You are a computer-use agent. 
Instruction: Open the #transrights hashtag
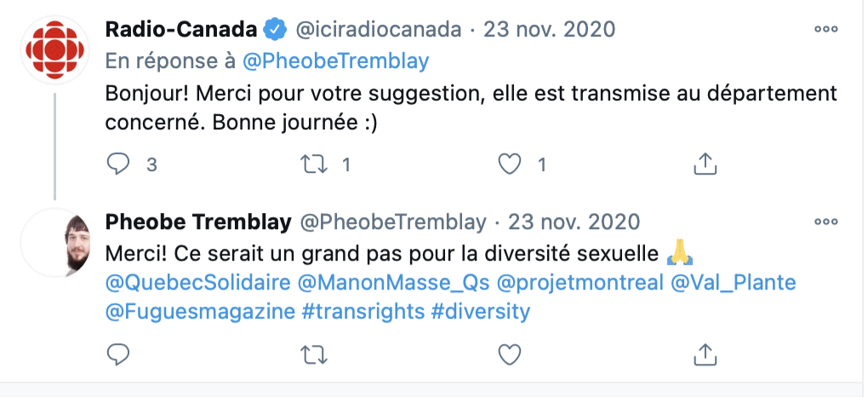tap(363, 311)
